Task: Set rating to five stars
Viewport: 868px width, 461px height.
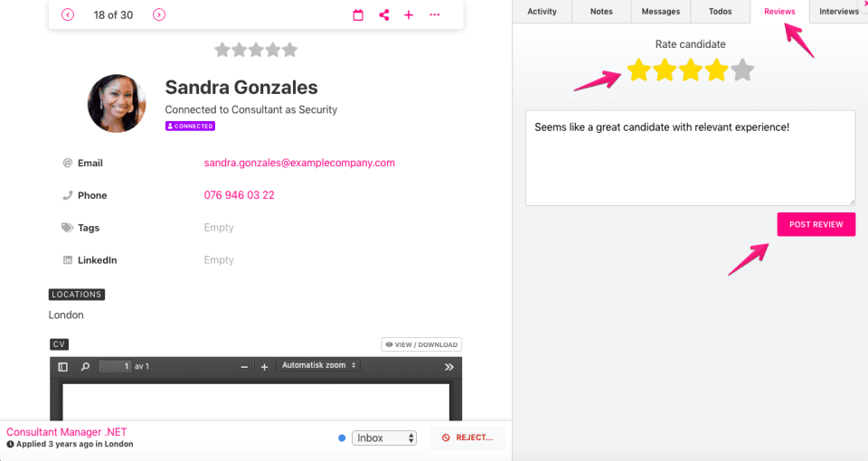Action: coord(742,71)
